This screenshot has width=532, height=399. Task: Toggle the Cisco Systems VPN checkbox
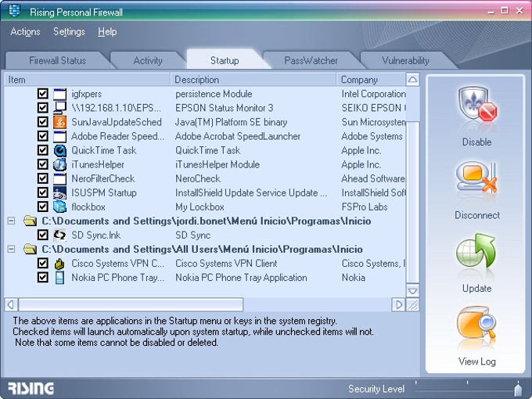(x=43, y=264)
